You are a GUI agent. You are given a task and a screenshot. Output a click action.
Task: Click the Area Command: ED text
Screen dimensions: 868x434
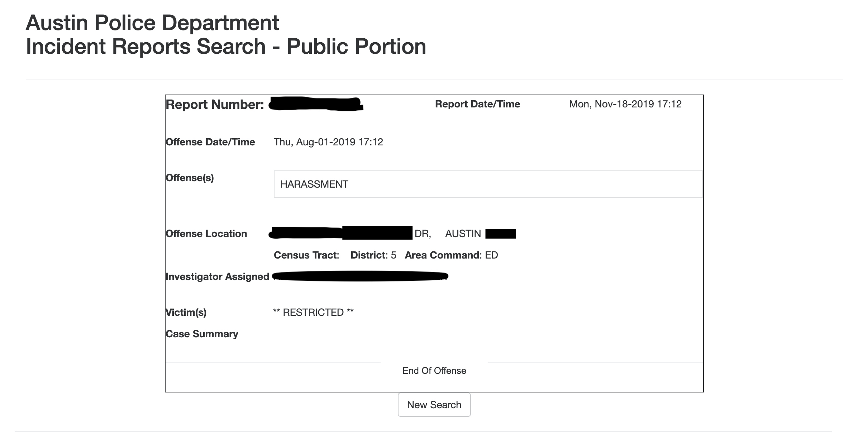pyautogui.click(x=451, y=255)
